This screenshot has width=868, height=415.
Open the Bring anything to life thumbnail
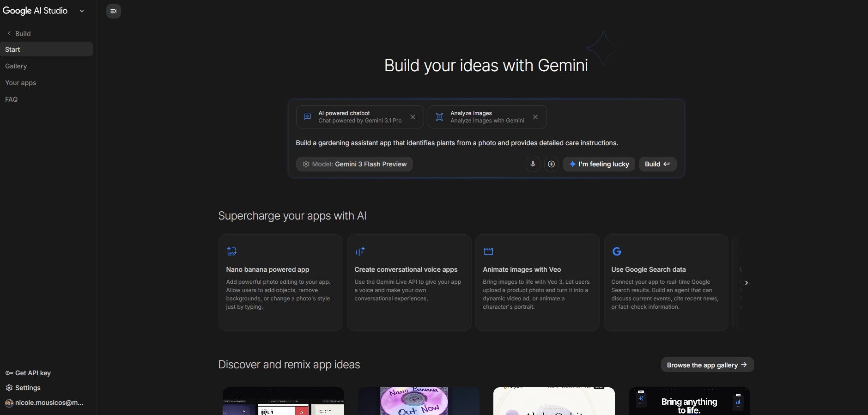click(x=689, y=401)
